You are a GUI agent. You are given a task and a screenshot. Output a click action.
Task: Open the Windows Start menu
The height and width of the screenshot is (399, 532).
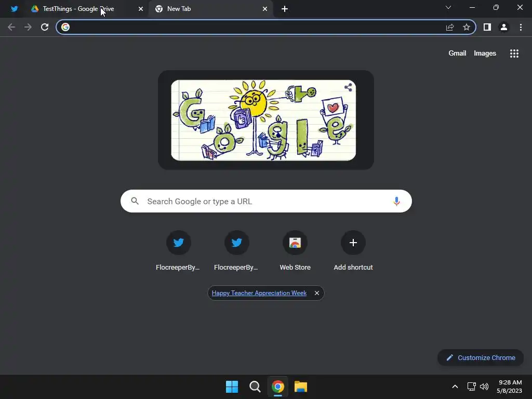(x=232, y=387)
